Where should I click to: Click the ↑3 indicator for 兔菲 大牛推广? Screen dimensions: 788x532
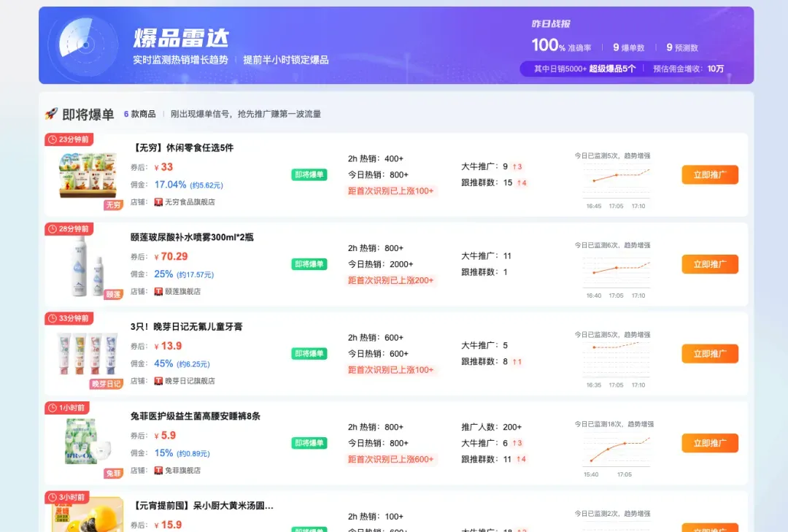[517, 443]
